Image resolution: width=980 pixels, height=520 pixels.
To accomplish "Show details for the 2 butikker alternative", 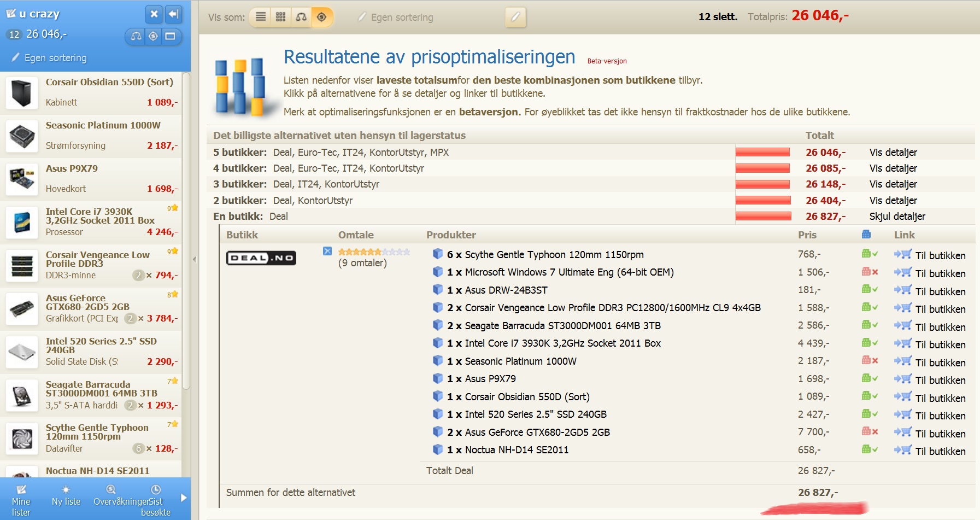I will [893, 201].
